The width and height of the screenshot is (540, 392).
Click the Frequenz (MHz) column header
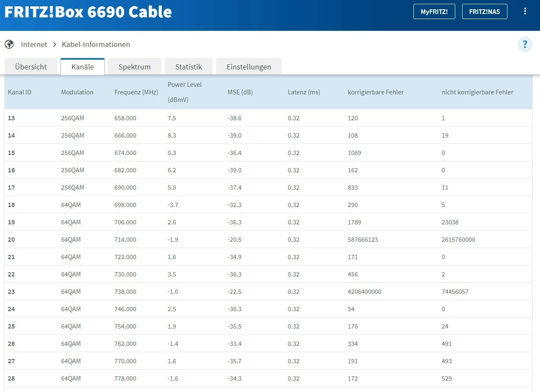pyautogui.click(x=136, y=92)
